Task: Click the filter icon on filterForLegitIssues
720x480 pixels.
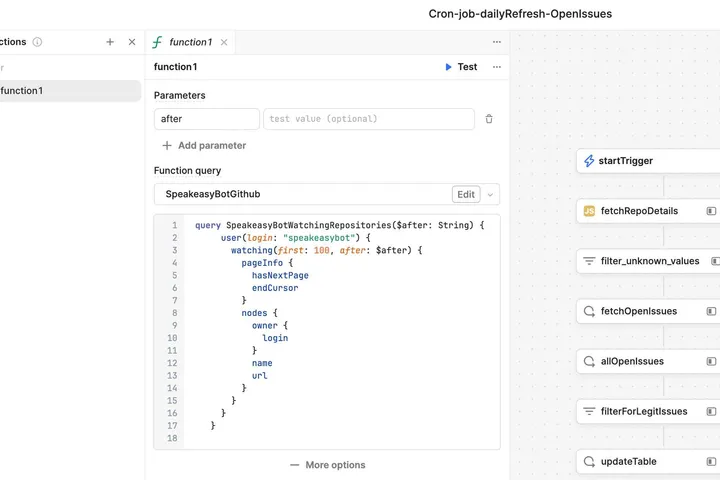Action: 589,411
